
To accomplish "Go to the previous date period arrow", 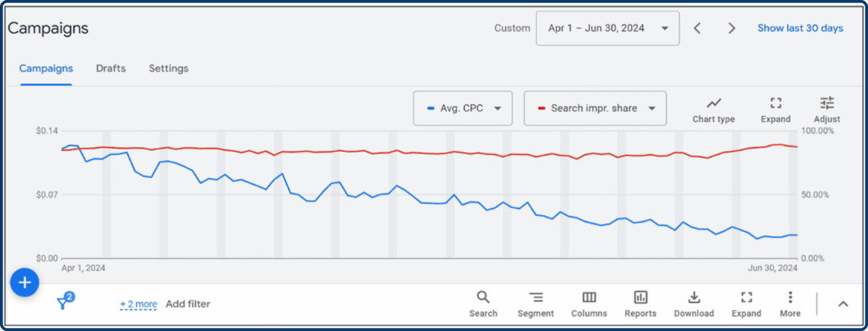I will [x=697, y=28].
